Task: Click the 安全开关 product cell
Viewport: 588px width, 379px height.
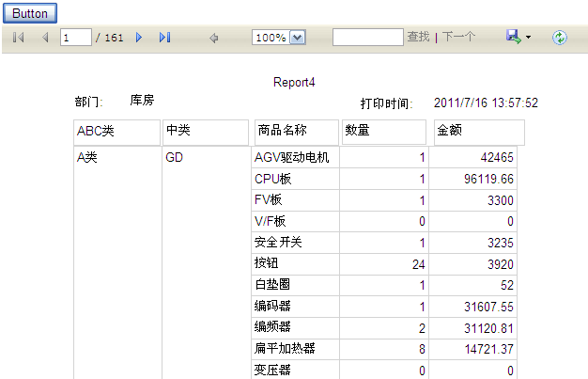Action: pyautogui.click(x=295, y=243)
